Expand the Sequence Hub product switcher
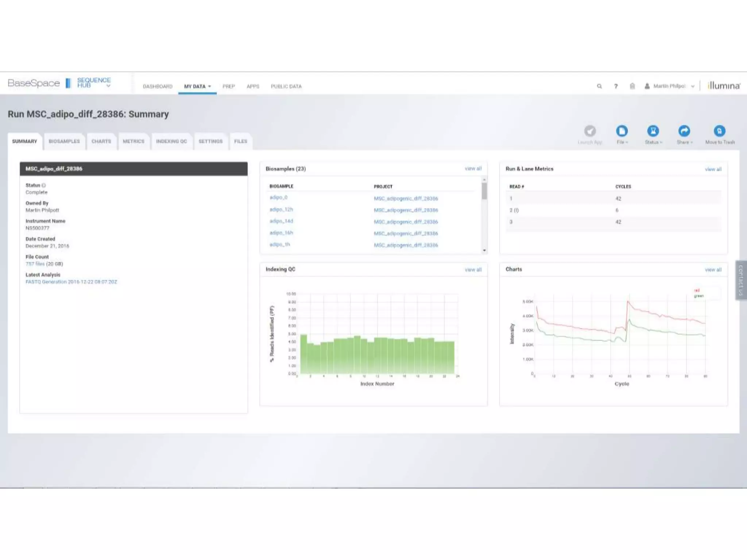 coord(108,86)
